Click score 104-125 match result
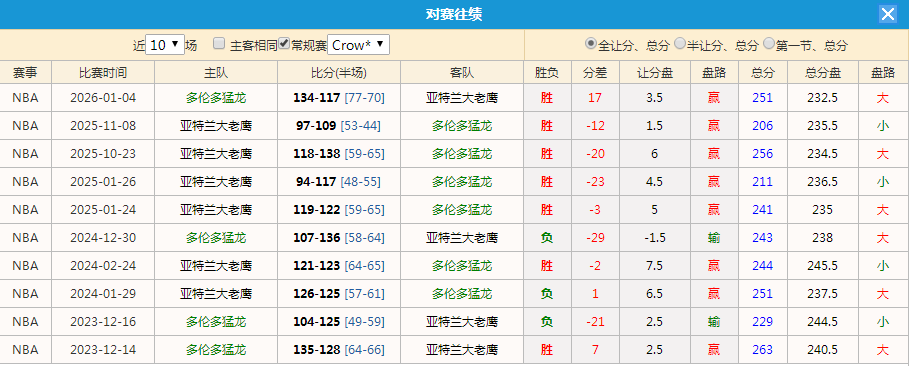The height and width of the screenshot is (366, 909). pos(317,322)
